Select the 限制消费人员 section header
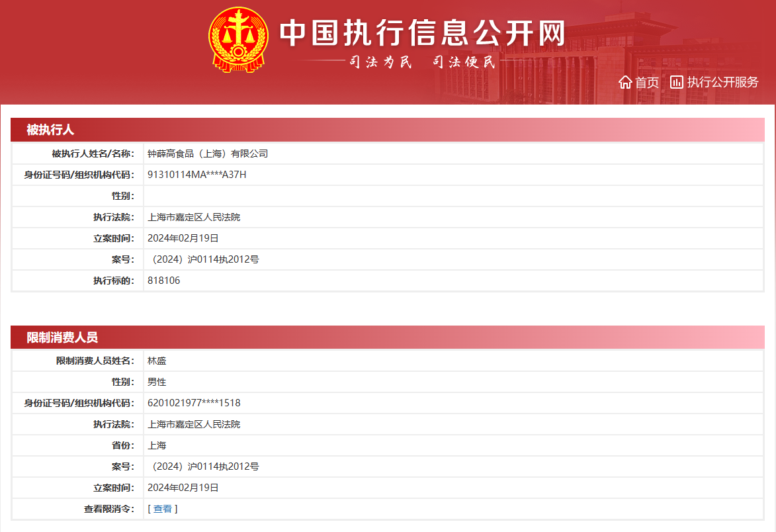This screenshot has height=532, width=776. (388, 337)
